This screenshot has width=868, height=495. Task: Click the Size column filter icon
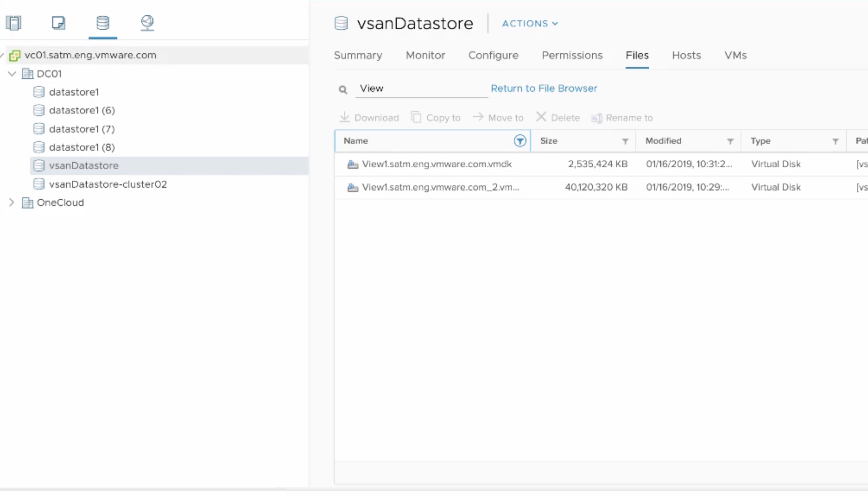(x=625, y=142)
